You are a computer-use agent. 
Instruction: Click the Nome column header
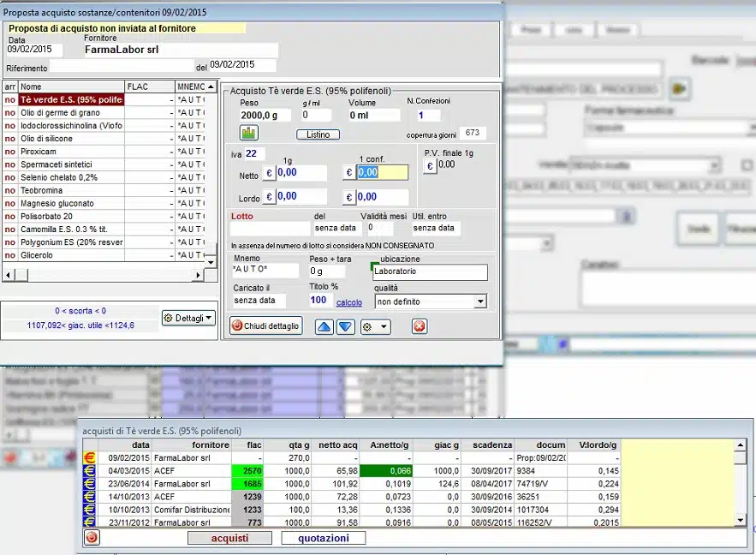point(71,87)
